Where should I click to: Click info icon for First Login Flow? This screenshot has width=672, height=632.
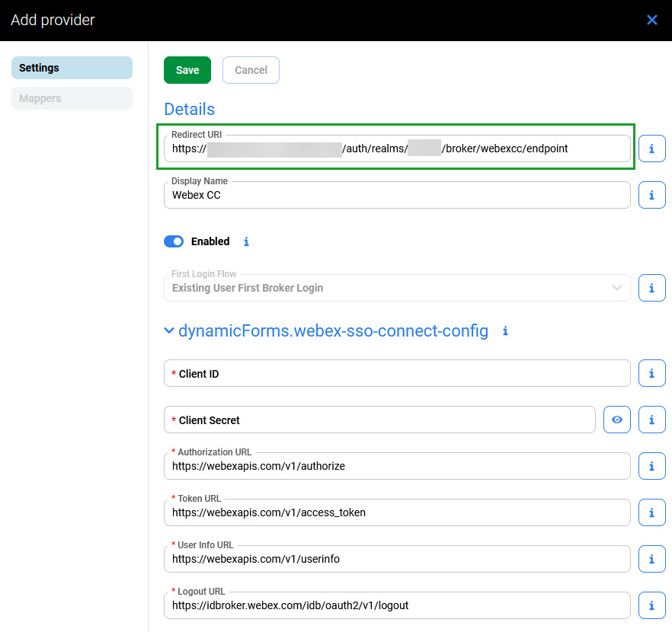(651, 288)
